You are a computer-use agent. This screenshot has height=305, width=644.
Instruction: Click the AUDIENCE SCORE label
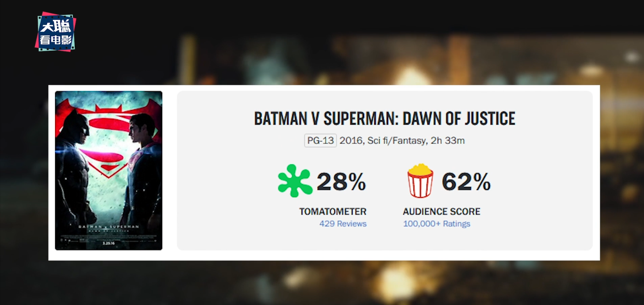[441, 212]
